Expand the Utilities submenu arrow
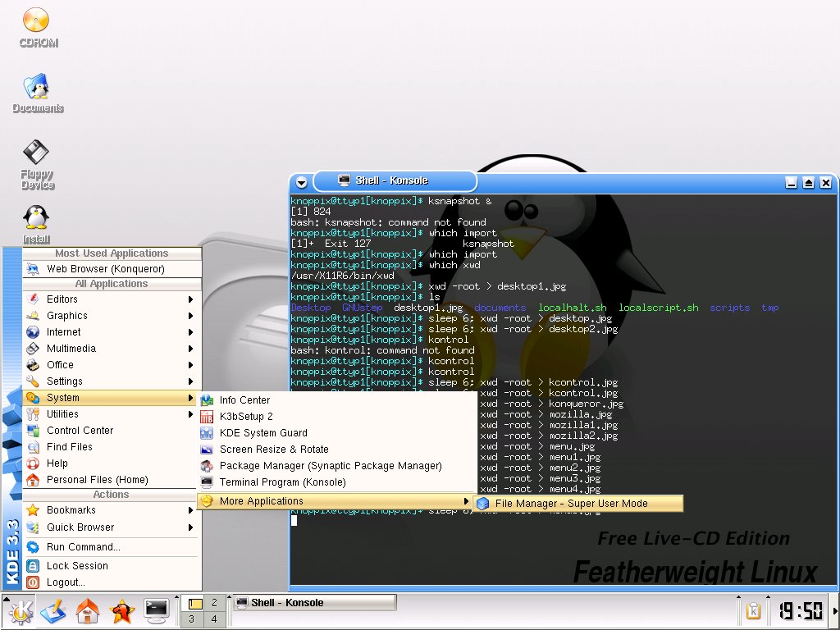Image resolution: width=840 pixels, height=630 pixels. click(x=190, y=414)
